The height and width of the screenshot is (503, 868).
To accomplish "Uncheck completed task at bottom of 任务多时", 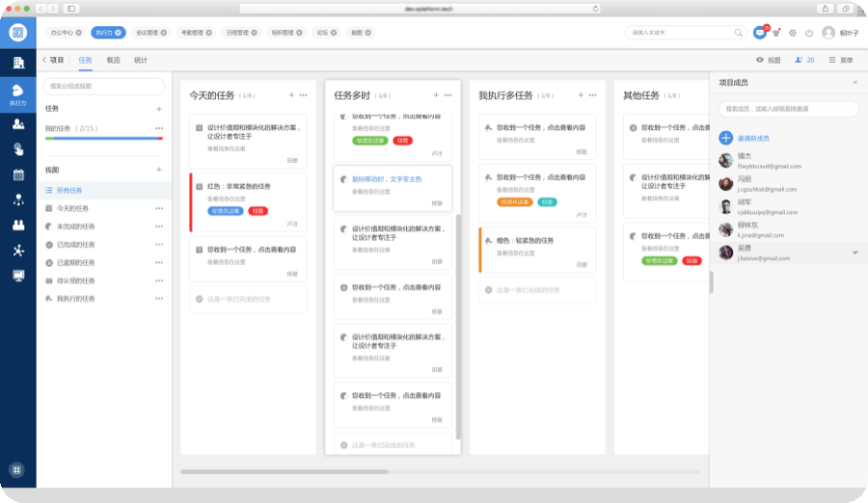I will click(x=343, y=445).
